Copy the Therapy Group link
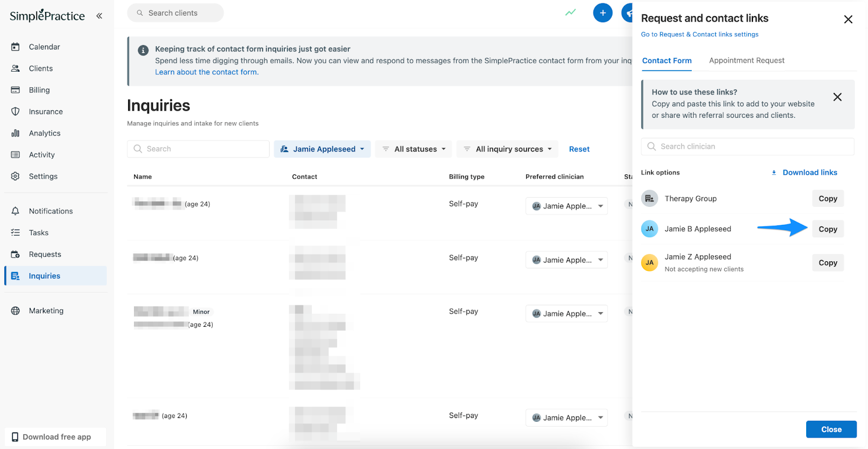 tap(828, 199)
